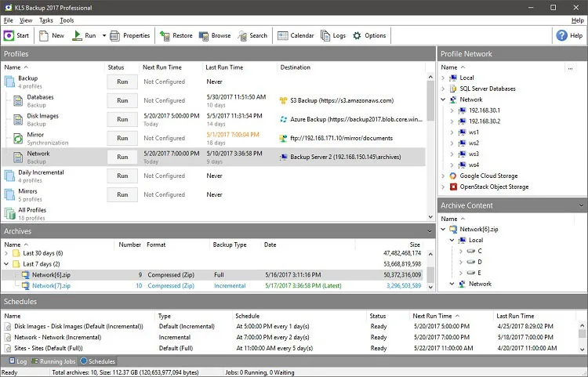Collapse the Network node in Profile Network
This screenshot has height=377, width=588.
pos(443,100)
